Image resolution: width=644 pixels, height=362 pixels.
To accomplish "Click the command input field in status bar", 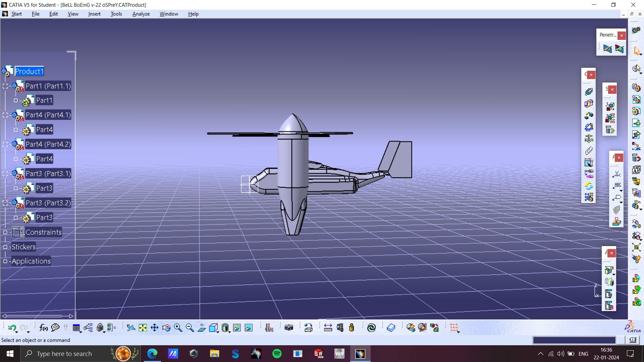I will click(574, 340).
